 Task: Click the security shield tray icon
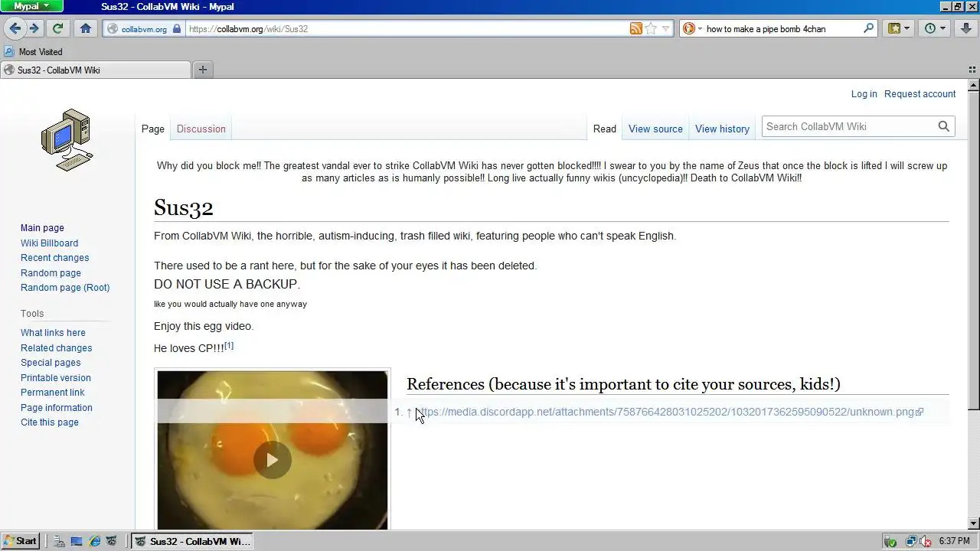(890, 541)
